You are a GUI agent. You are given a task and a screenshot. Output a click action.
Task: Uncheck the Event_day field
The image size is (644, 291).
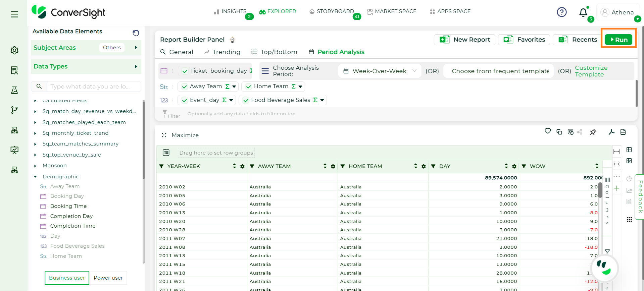tap(184, 100)
